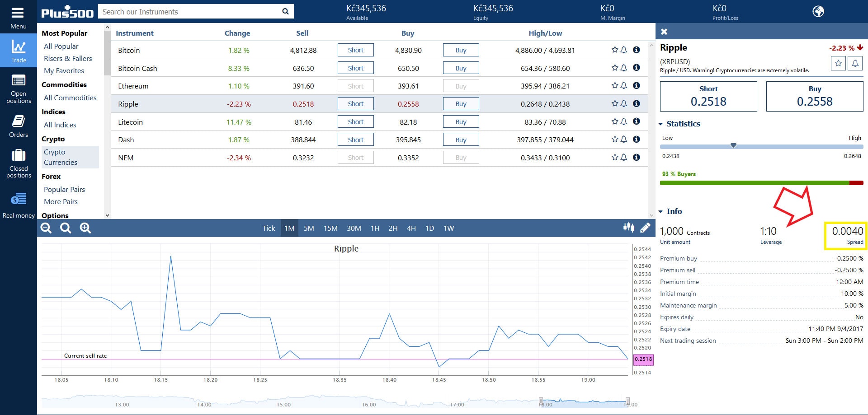Open All Indices category
The width and height of the screenshot is (868, 415).
60,125
